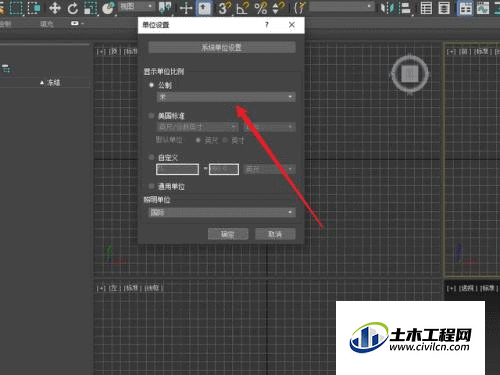Click [线框] label in the left viewport
This screenshot has width=500, height=375.
click(153, 288)
